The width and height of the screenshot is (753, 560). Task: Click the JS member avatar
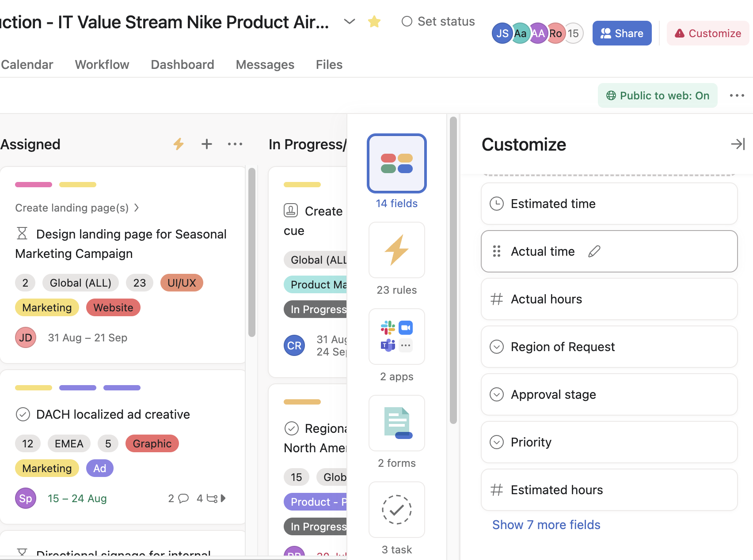point(502,33)
